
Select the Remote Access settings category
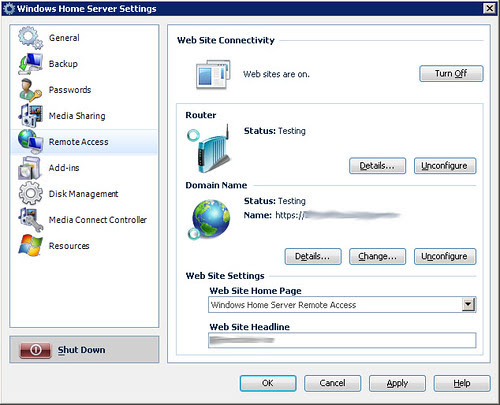84,142
